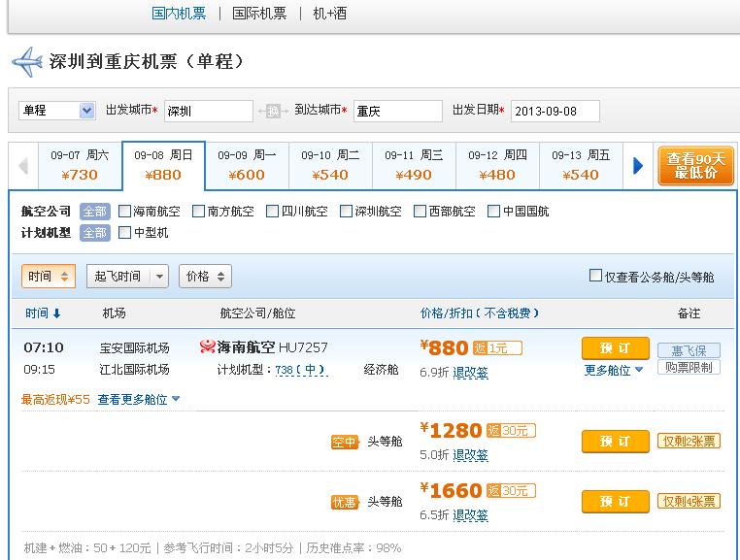Toggle the 价格 sort button
Screen dimensions: 740x560
click(x=205, y=276)
